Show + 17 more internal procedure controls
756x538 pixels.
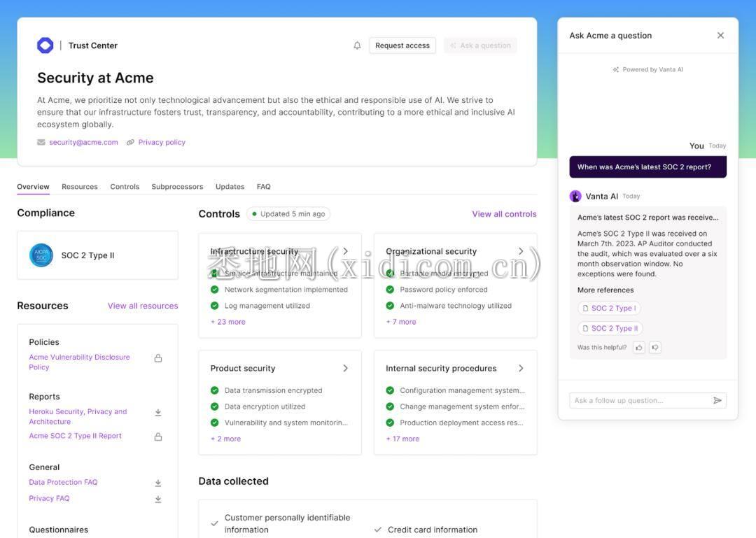pos(402,439)
